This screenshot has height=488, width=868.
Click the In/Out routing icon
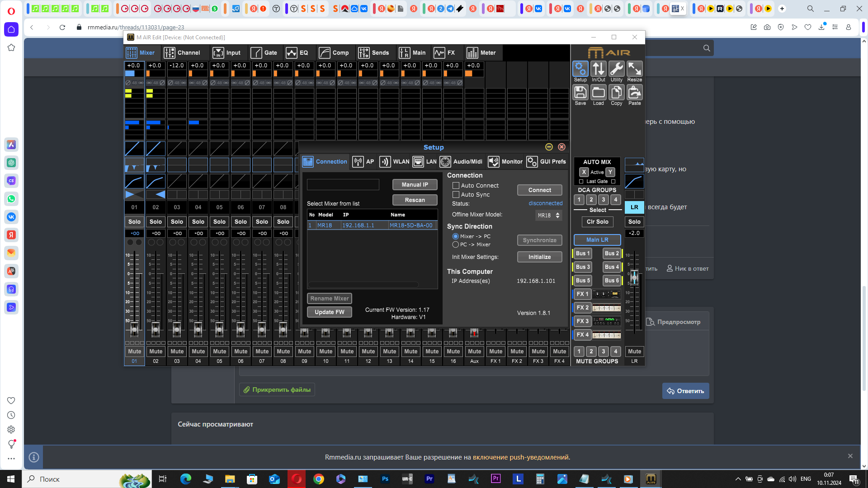pos(598,69)
